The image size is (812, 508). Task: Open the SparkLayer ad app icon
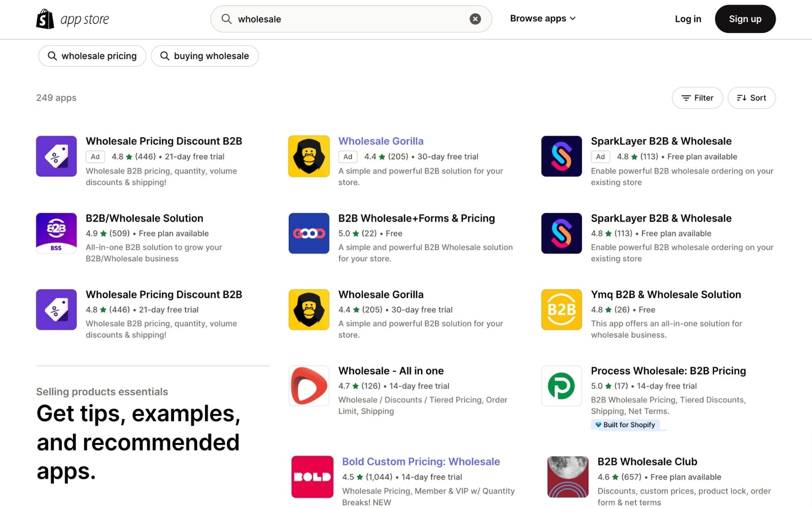point(561,156)
